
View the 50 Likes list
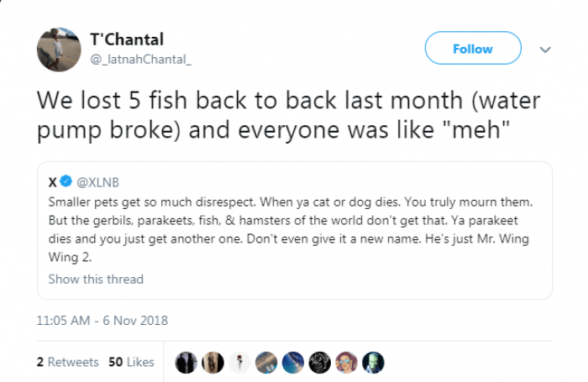pyautogui.click(x=131, y=362)
